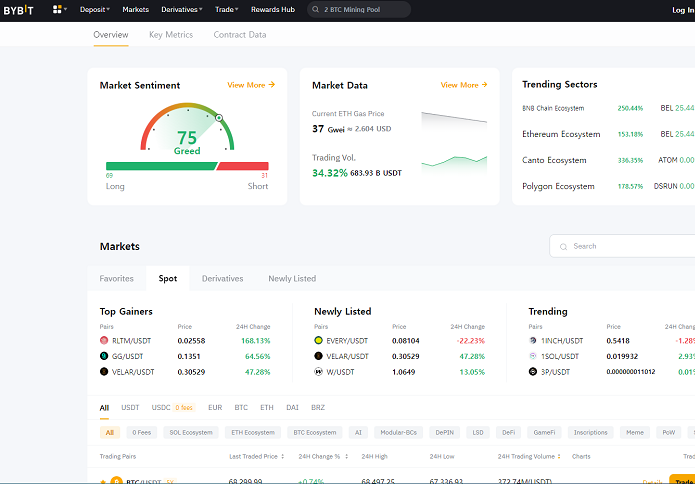The width and height of the screenshot is (695, 484).
Task: Click the search magnifier icon in top bar
Action: (x=316, y=9)
